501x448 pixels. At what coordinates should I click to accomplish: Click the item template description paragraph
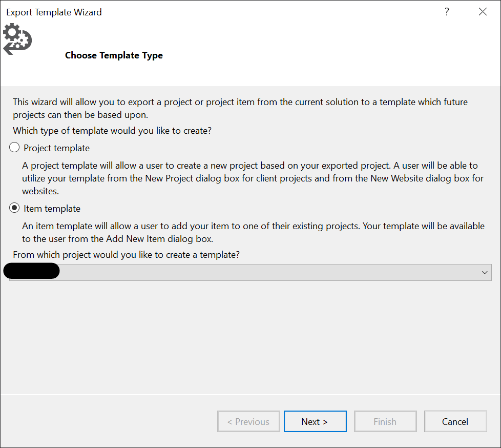pyautogui.click(x=253, y=232)
